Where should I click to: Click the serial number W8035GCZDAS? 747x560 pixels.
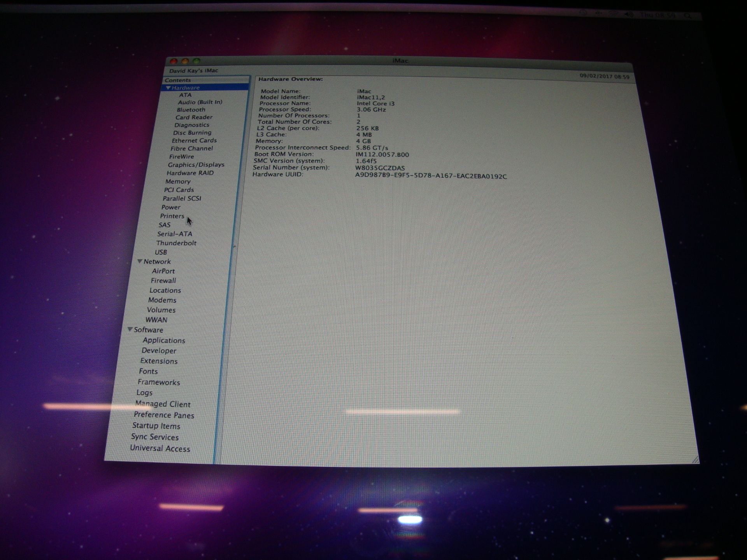[380, 168]
